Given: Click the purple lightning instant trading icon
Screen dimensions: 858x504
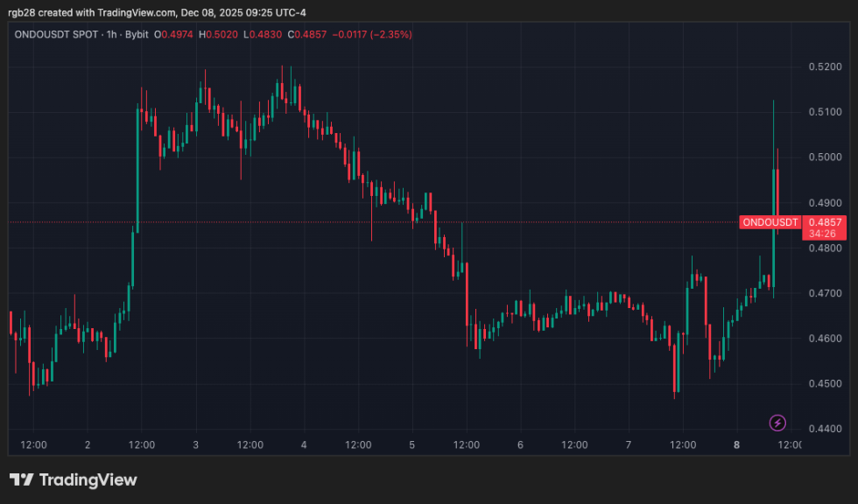Looking at the screenshot, I should coord(777,423).
